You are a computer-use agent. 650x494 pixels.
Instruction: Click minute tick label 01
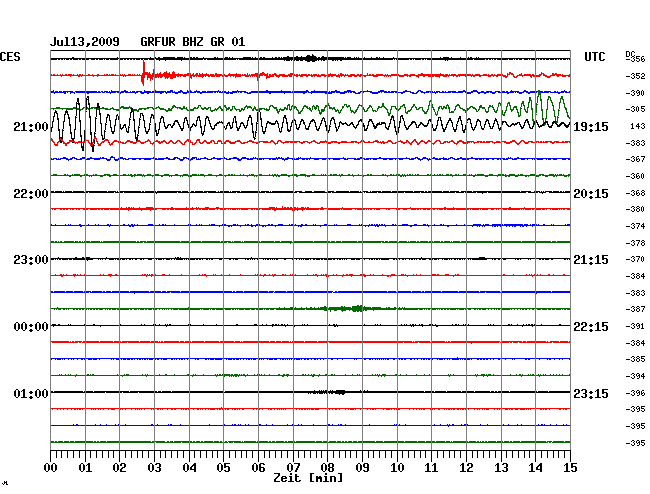[85, 468]
